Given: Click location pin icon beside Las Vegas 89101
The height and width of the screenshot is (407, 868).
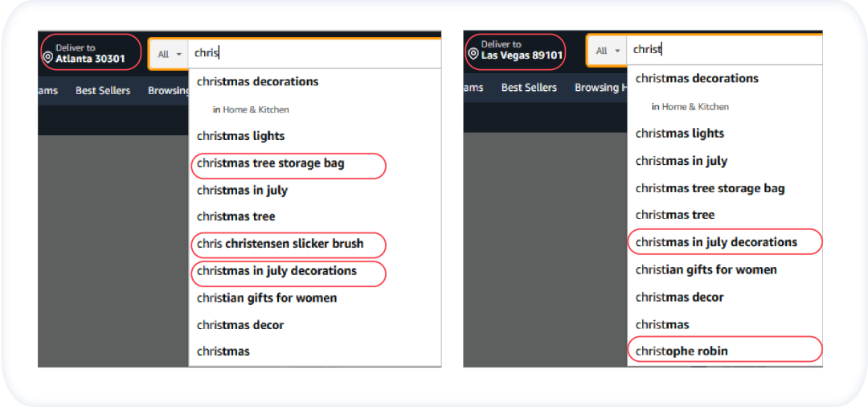Looking at the screenshot, I should pos(473,54).
